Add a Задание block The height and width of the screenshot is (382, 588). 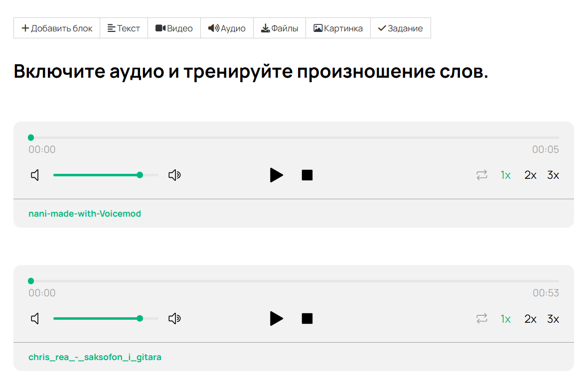(401, 28)
